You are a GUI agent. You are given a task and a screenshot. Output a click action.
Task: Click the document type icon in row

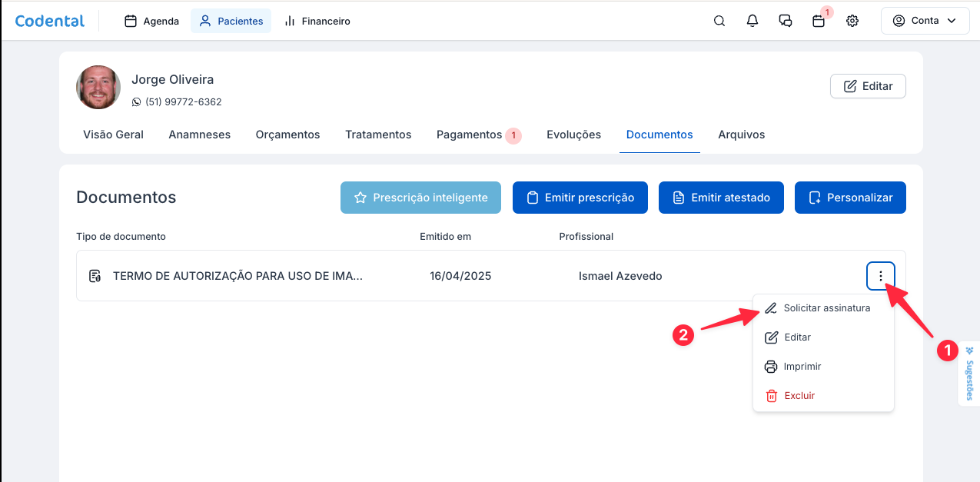95,276
